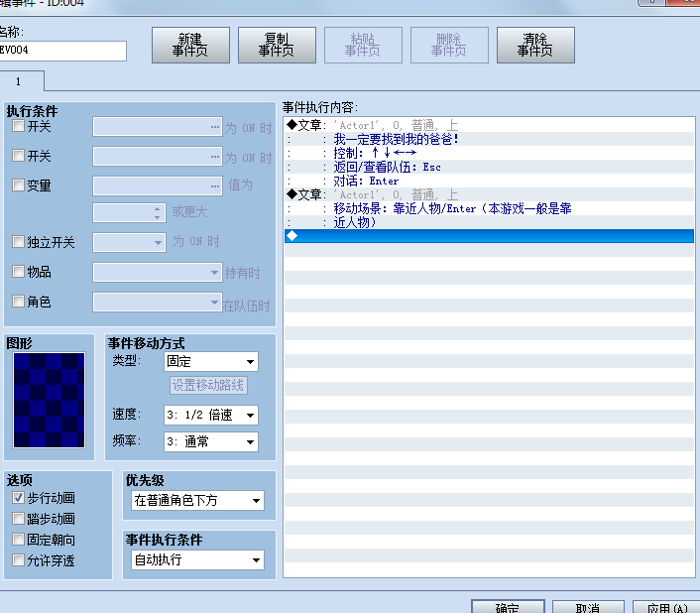Image resolution: width=700 pixels, height=613 pixels.
Task: Select event page tab 1
Action: click(x=20, y=81)
